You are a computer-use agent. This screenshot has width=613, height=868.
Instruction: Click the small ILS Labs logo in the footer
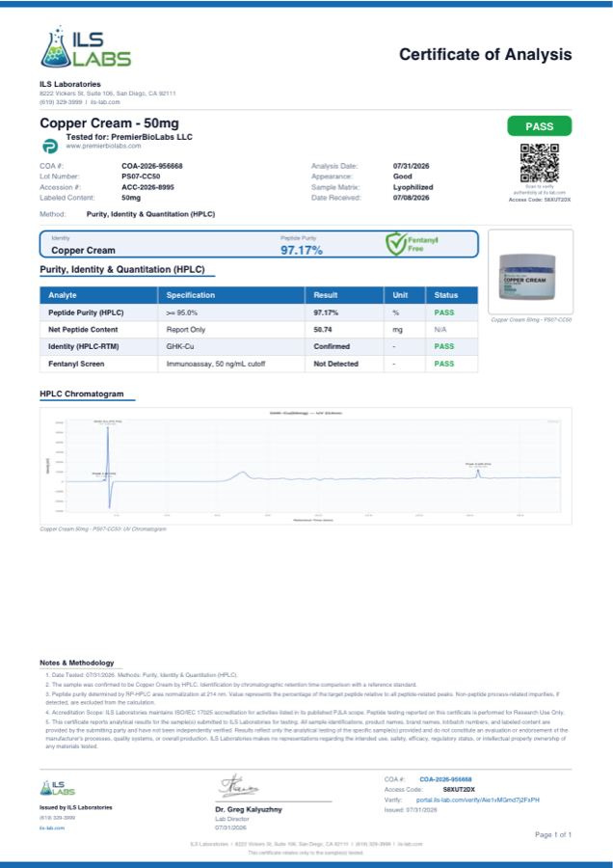tap(58, 788)
